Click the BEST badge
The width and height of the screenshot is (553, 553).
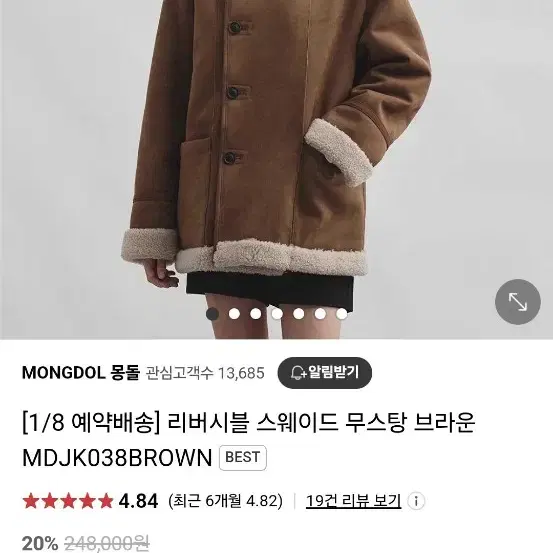tap(243, 457)
